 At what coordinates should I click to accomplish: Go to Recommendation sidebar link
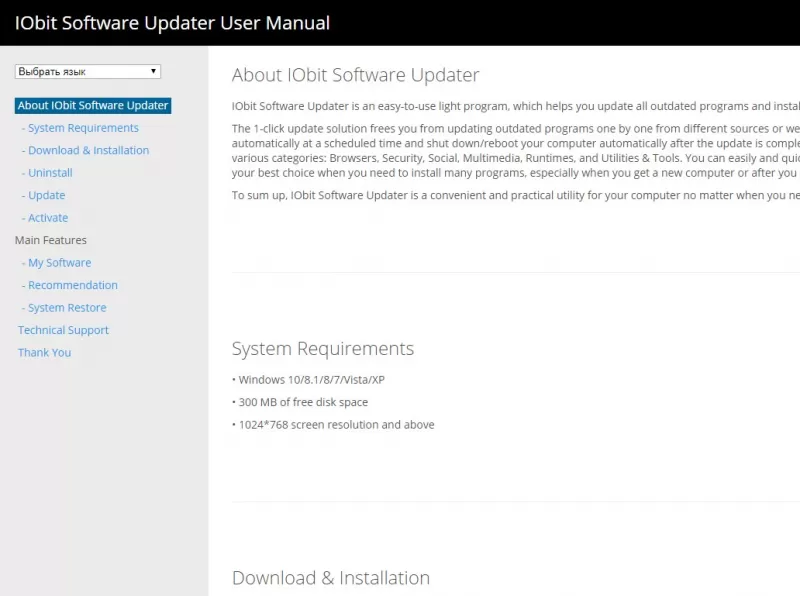[x=72, y=285]
